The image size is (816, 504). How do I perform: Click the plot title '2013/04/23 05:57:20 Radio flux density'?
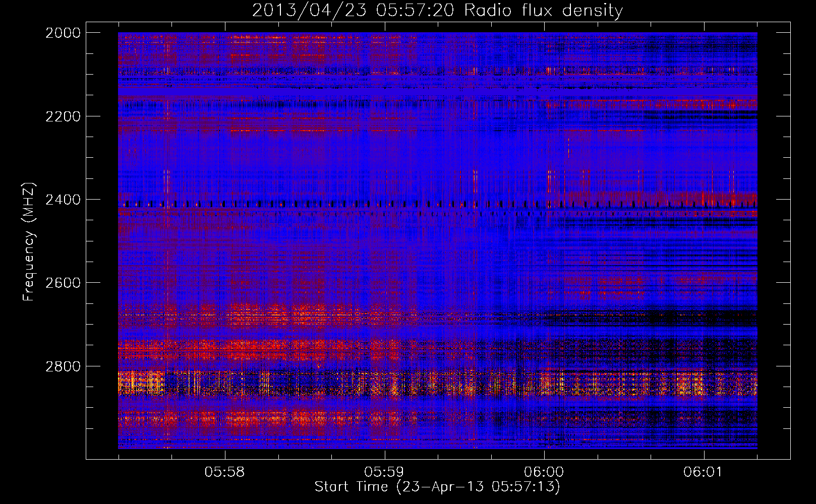coord(437,11)
